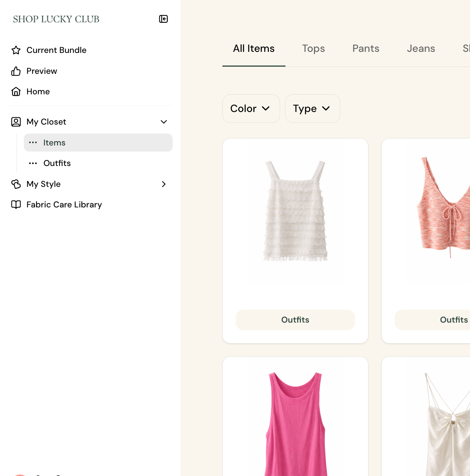Click the book icon beside Fabric Care Library
Screen dimensions: 470x476
[x=16, y=205]
